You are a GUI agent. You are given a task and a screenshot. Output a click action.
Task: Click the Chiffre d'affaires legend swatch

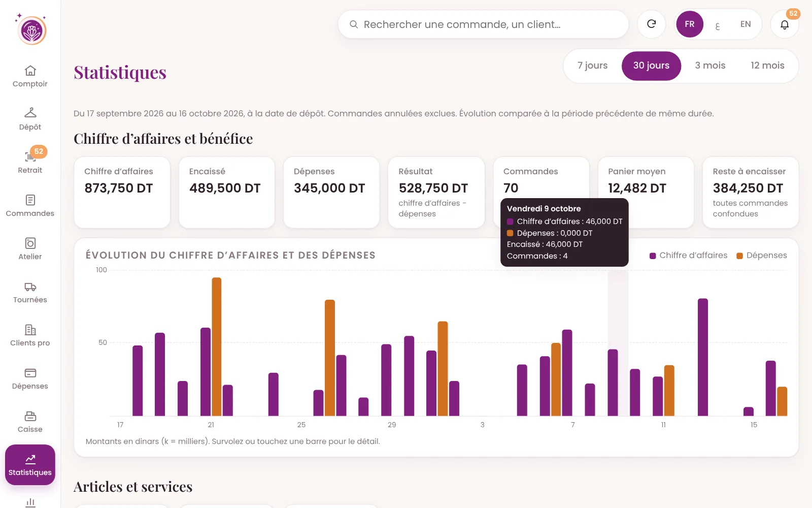[653, 256]
